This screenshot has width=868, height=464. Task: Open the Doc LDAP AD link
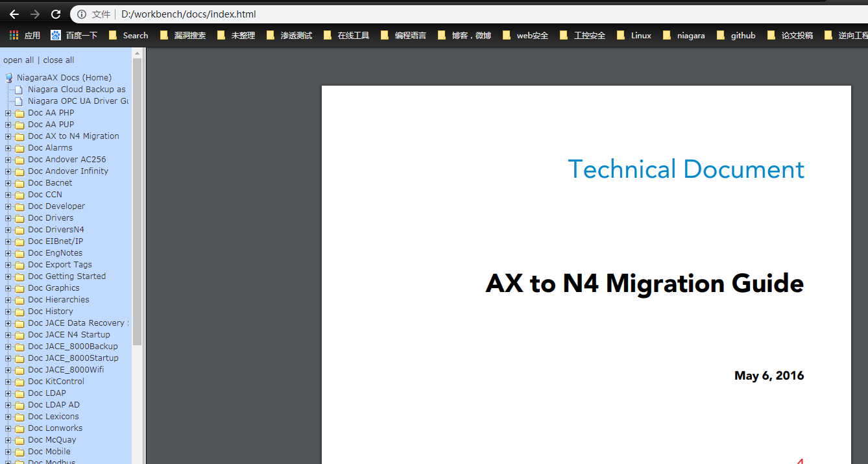click(54, 405)
